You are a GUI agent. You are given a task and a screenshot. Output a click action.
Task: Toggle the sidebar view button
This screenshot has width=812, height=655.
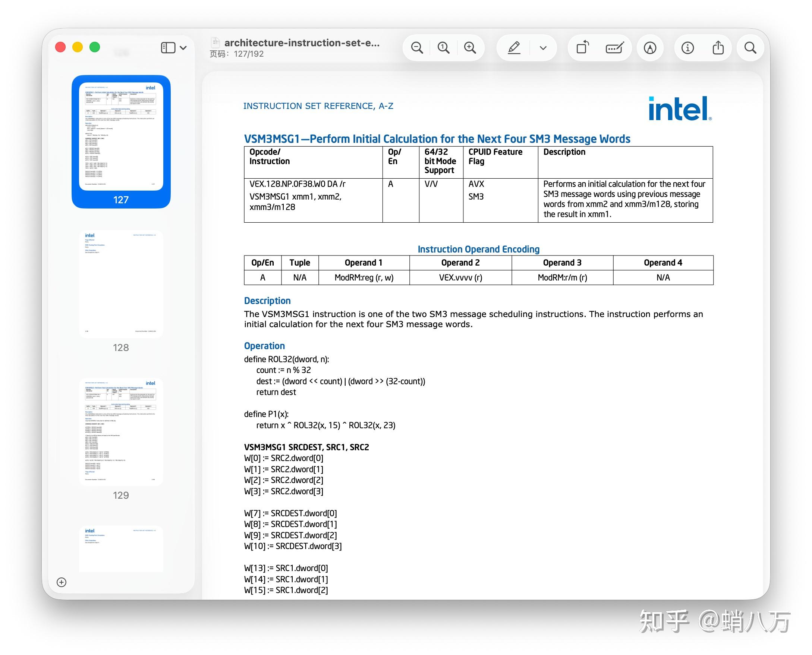coord(168,48)
